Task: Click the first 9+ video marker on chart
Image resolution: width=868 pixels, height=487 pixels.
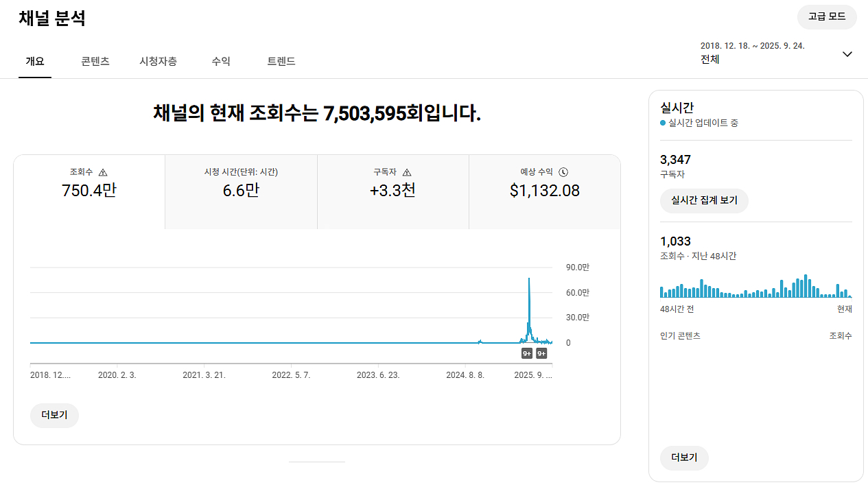Action: click(x=527, y=354)
